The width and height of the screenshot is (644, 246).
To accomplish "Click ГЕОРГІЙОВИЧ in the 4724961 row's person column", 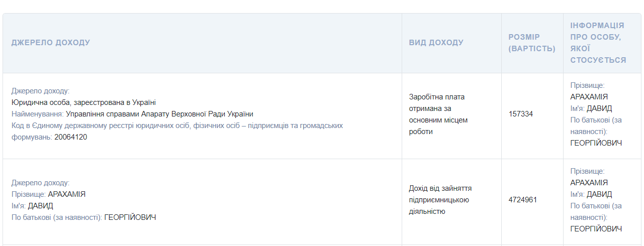I will [596, 229].
